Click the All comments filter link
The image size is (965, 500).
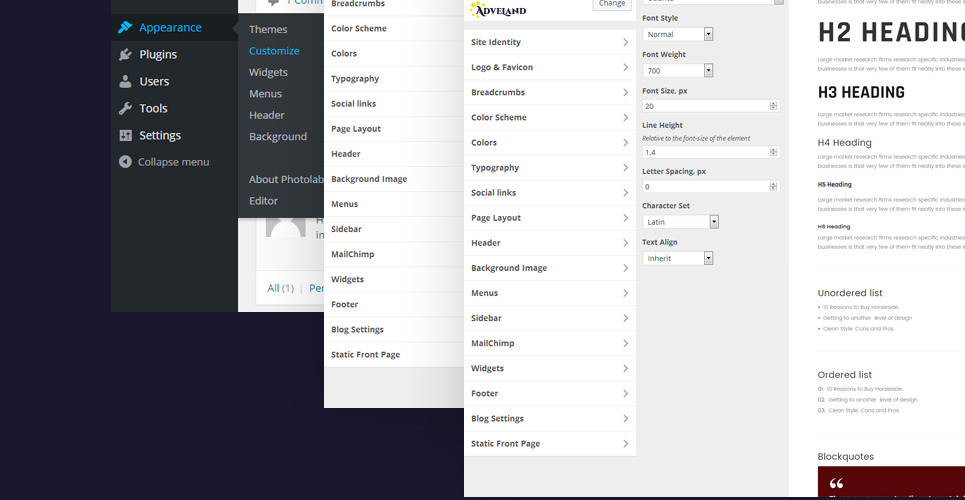pyautogui.click(x=280, y=288)
